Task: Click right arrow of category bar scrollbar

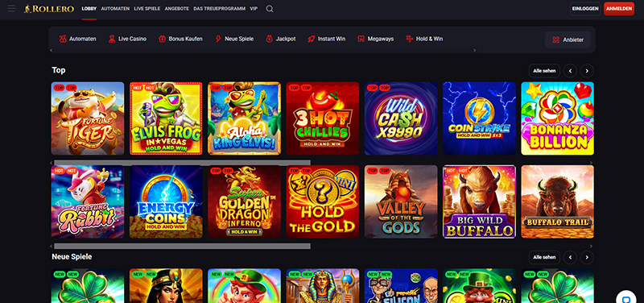Action: (x=474, y=50)
